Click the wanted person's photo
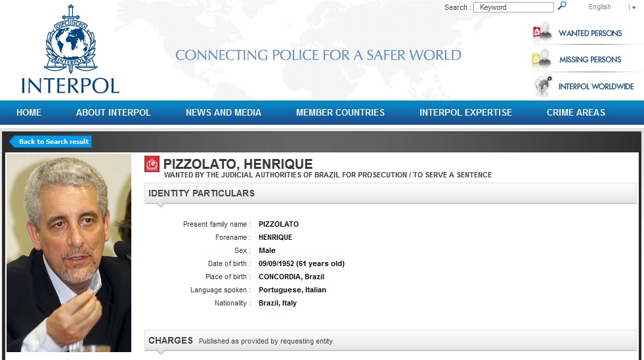644x360 pixels. click(69, 253)
